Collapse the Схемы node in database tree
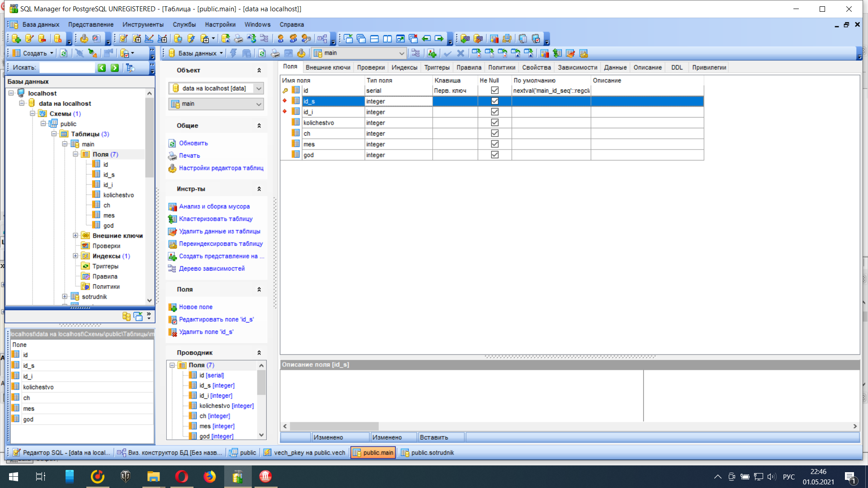 33,113
